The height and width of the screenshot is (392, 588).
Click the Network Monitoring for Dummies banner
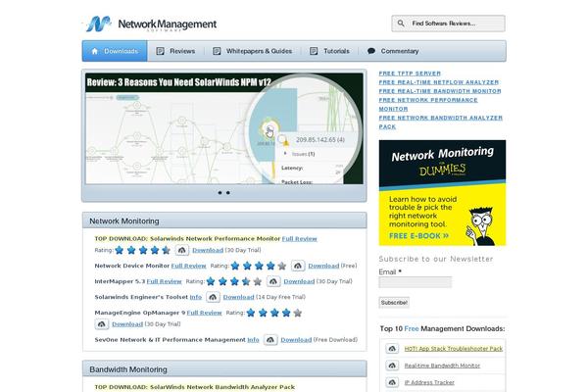[442, 193]
